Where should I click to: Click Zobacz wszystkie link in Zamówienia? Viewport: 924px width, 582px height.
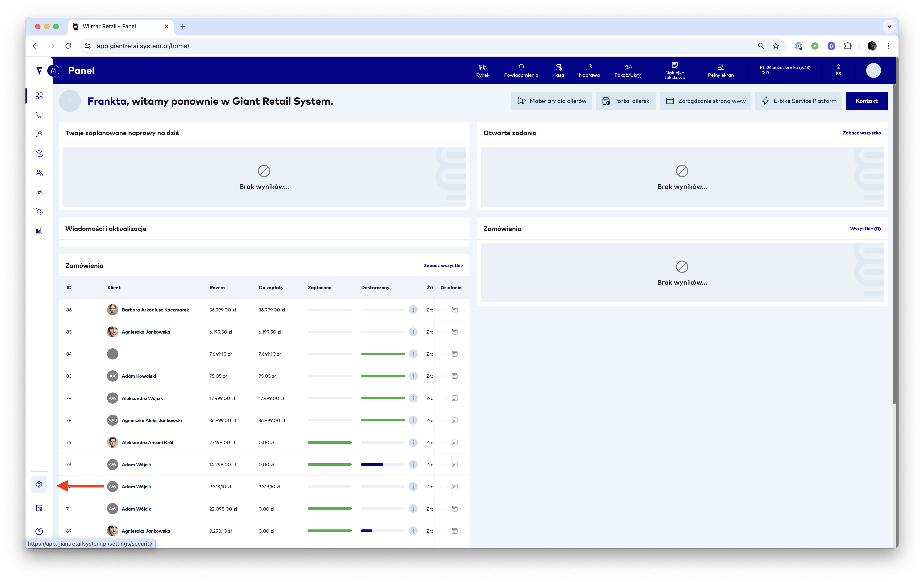point(443,266)
